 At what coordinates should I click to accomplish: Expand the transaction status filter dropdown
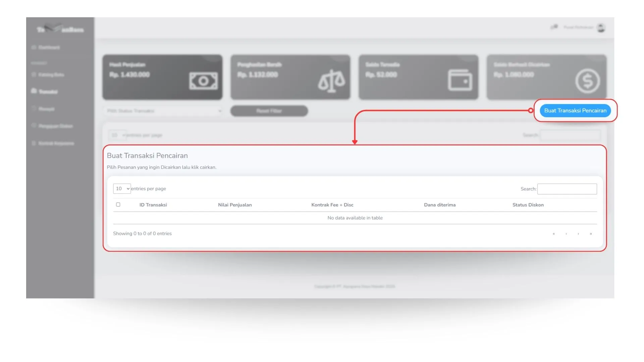(x=163, y=111)
